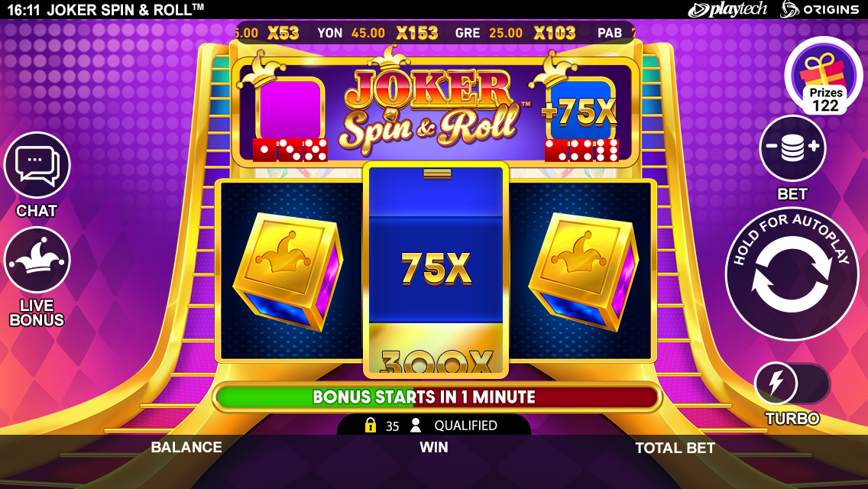Toggle the Turbo lightning switch
868x489 pixels.
pyautogui.click(x=792, y=384)
